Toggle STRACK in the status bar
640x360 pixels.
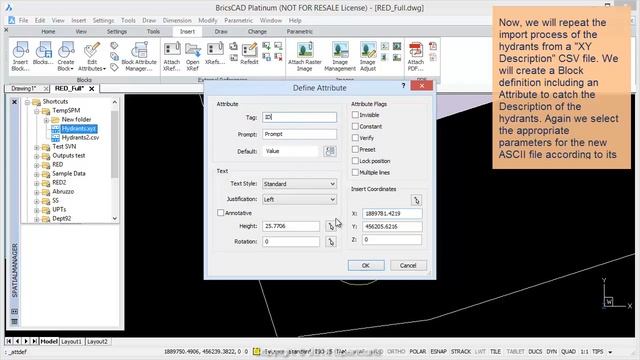pos(461,351)
